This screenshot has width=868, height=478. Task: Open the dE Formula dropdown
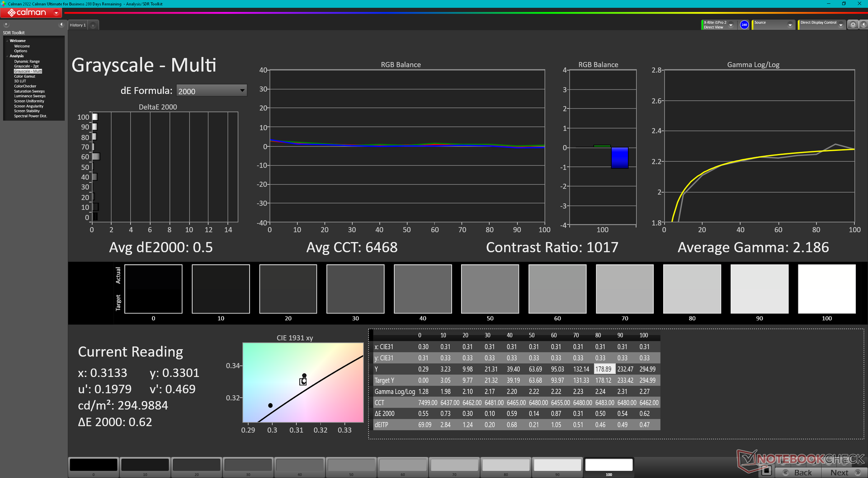[x=211, y=91]
